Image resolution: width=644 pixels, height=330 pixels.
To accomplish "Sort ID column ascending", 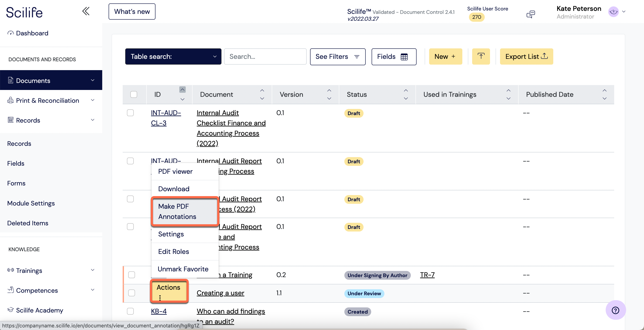I will (183, 90).
